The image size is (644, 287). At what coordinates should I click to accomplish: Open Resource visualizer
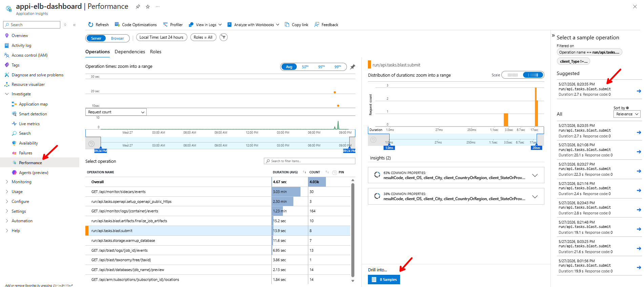[28, 84]
